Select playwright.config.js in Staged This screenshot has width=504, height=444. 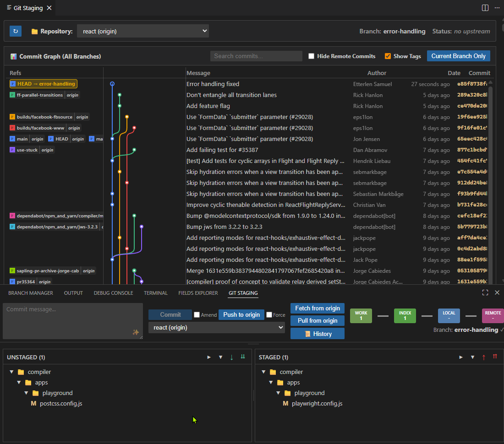coord(317,403)
